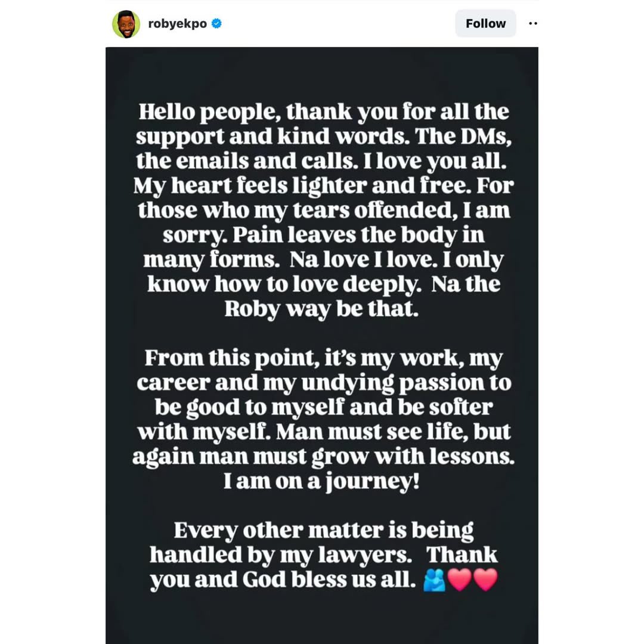Click the first red heart emoji
The height and width of the screenshot is (644, 644).
pyautogui.click(x=459, y=580)
